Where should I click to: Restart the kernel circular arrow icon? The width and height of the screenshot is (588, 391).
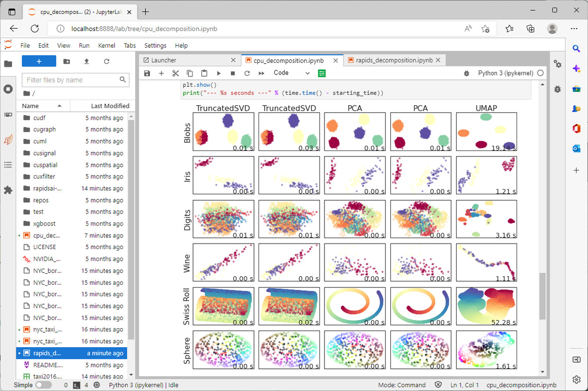(x=247, y=73)
